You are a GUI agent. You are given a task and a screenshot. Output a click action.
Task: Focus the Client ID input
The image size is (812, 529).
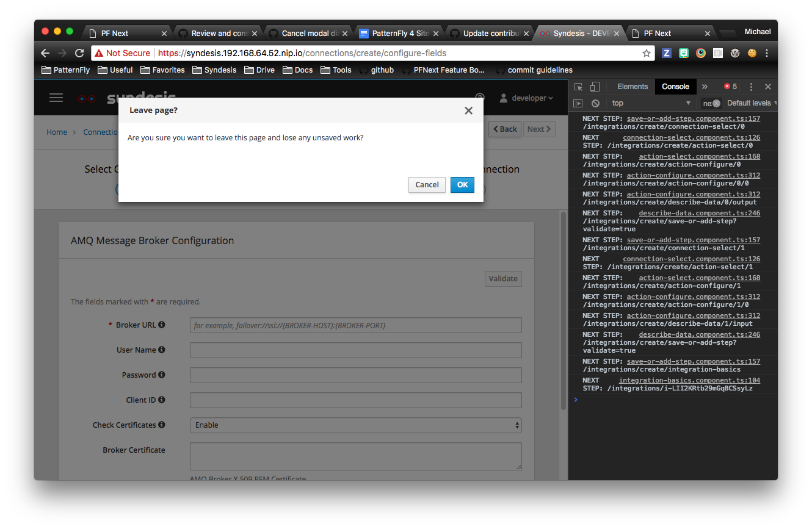tap(355, 400)
